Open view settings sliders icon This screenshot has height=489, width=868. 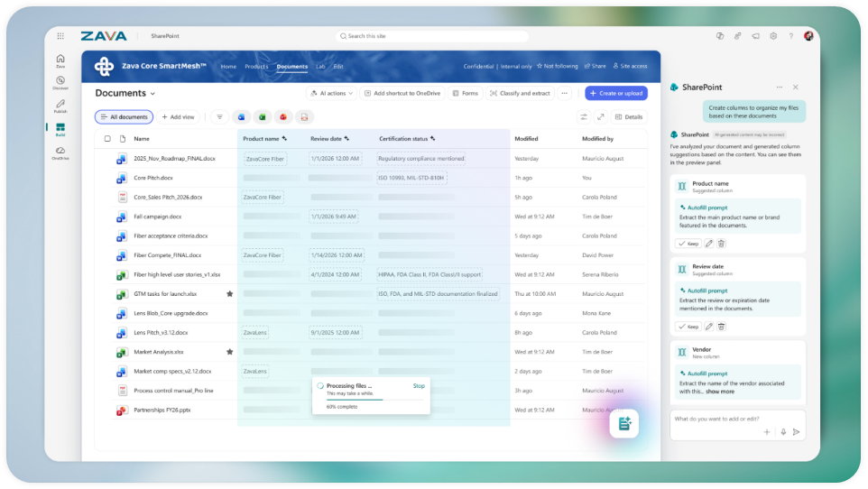point(584,117)
